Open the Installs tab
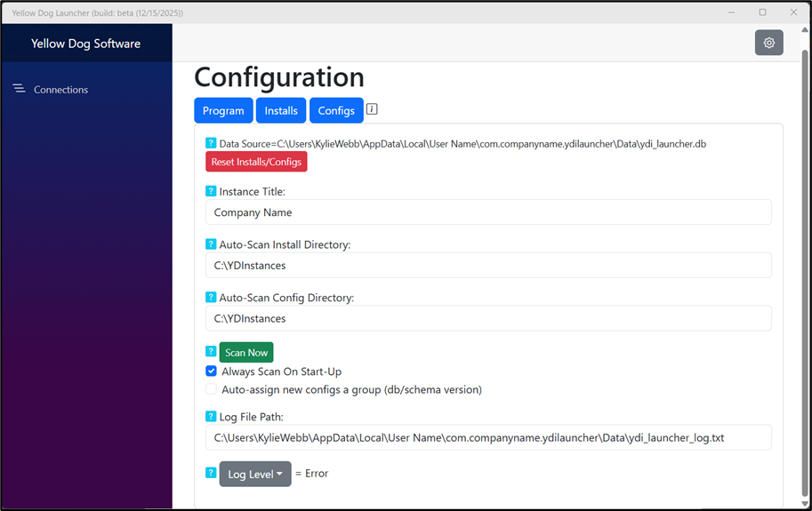Viewport: 812px width, 511px height. pyautogui.click(x=281, y=110)
